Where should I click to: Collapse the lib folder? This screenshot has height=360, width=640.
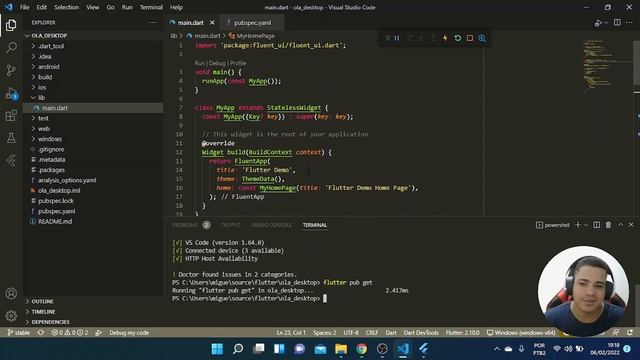tap(41, 98)
